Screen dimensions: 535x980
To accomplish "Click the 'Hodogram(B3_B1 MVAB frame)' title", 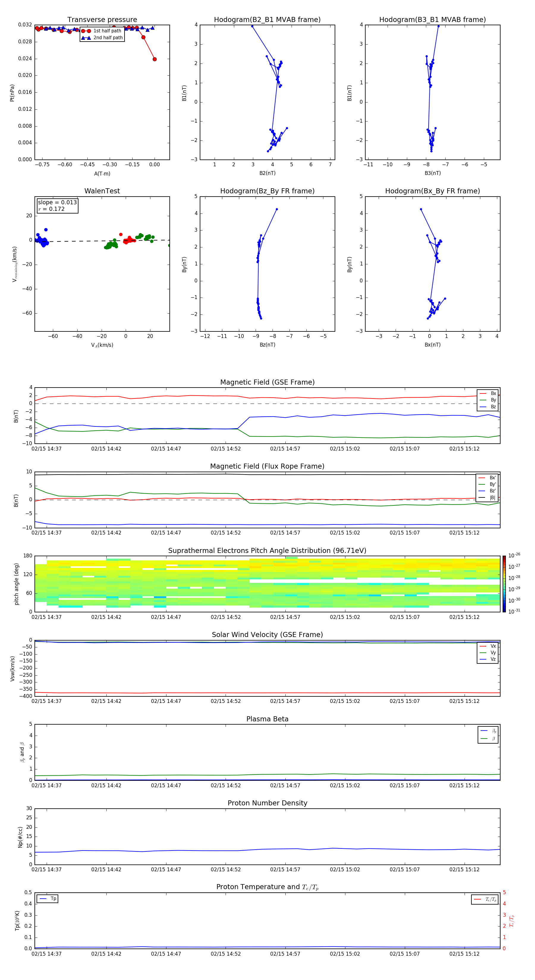I will 432,20.
